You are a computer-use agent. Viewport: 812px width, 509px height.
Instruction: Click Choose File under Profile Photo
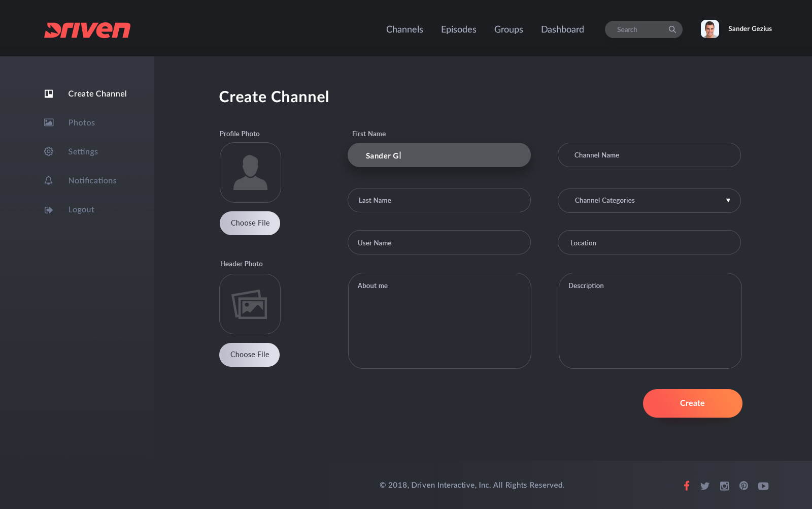250,223
